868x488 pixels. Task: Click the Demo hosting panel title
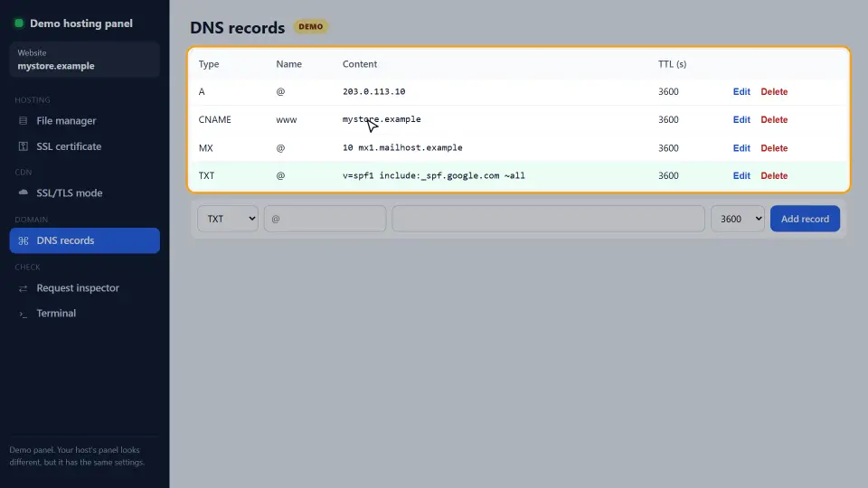81,23
